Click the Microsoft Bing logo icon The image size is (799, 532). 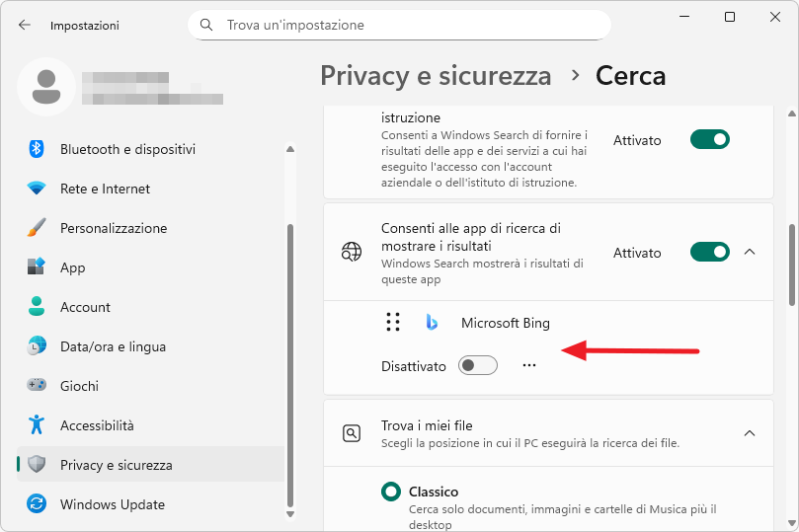pyautogui.click(x=432, y=322)
